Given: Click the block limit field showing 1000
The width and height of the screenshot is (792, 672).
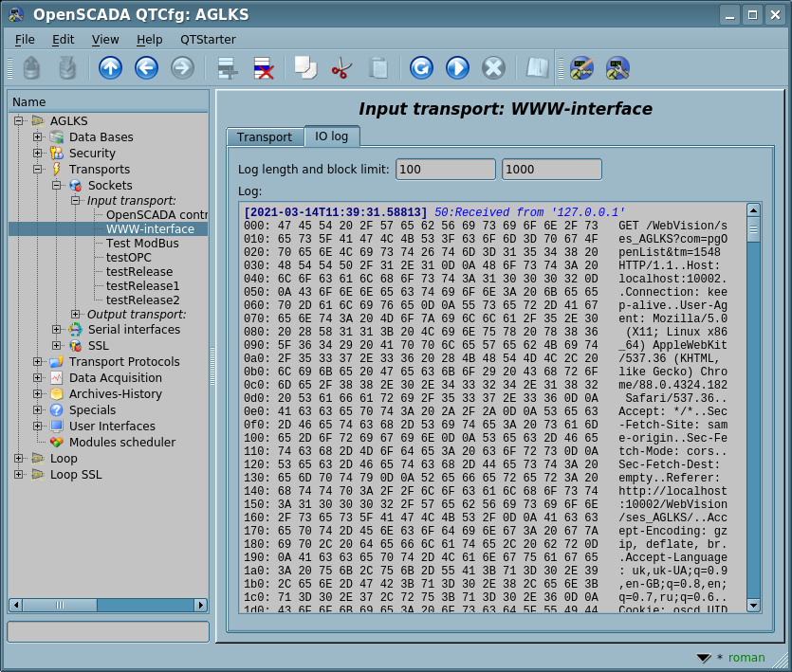Looking at the screenshot, I should [x=552, y=169].
